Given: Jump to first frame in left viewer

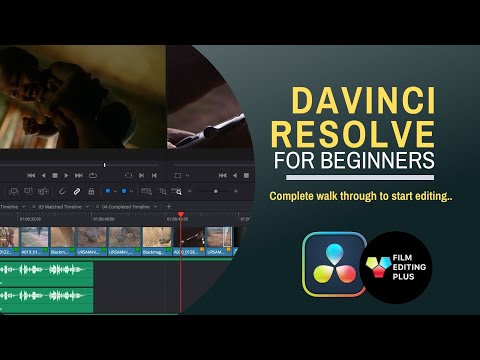Looking at the screenshot, I should tap(31, 175).
